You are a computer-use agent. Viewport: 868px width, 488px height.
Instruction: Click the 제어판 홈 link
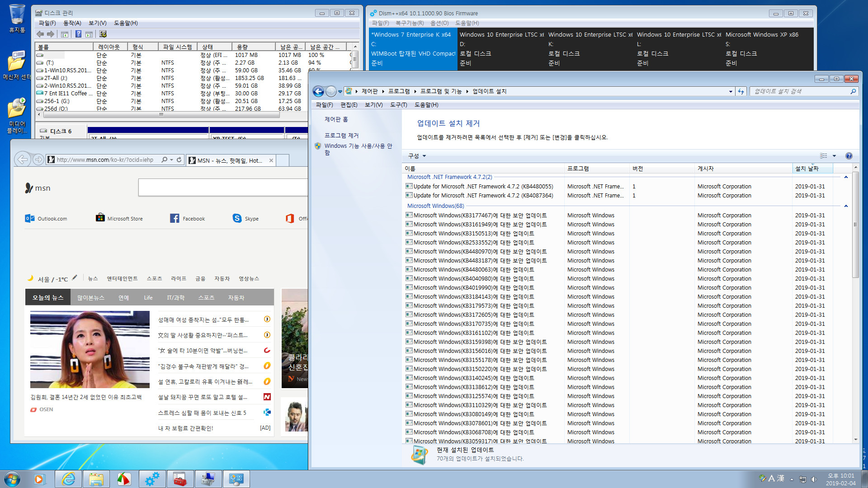point(336,119)
